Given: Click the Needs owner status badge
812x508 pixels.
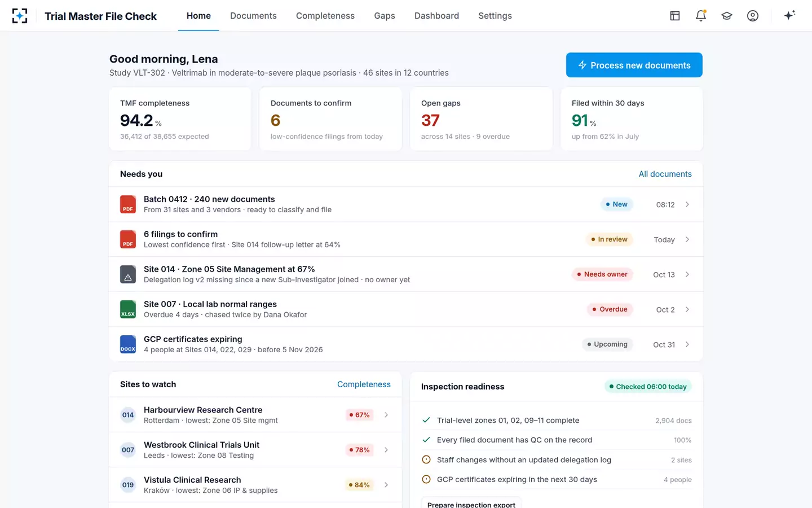Looking at the screenshot, I should coord(602,274).
